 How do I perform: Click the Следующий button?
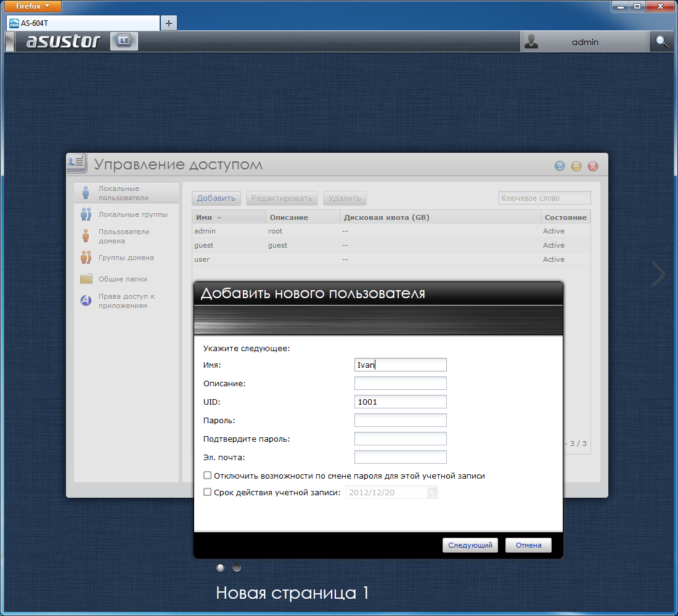(470, 546)
